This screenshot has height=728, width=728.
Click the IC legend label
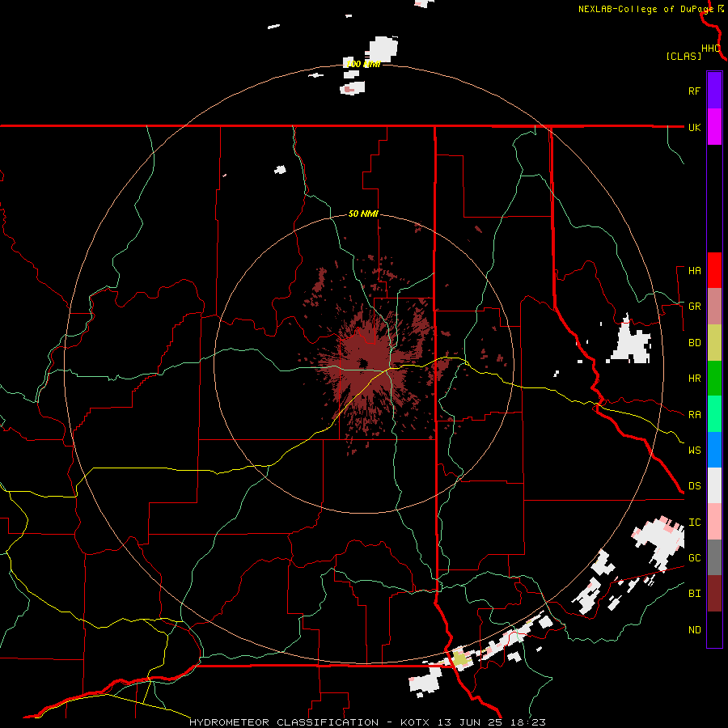pos(694,523)
